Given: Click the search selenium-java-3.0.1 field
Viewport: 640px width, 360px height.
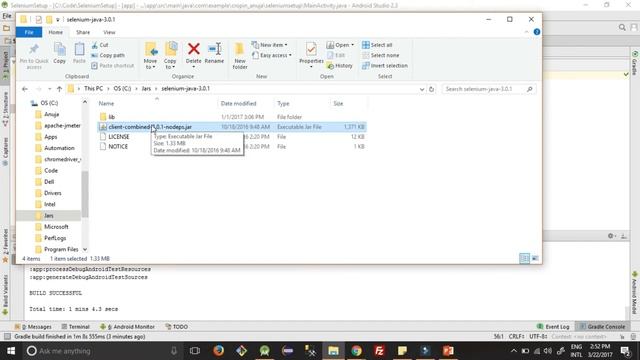Looking at the screenshot, I should 489,89.
